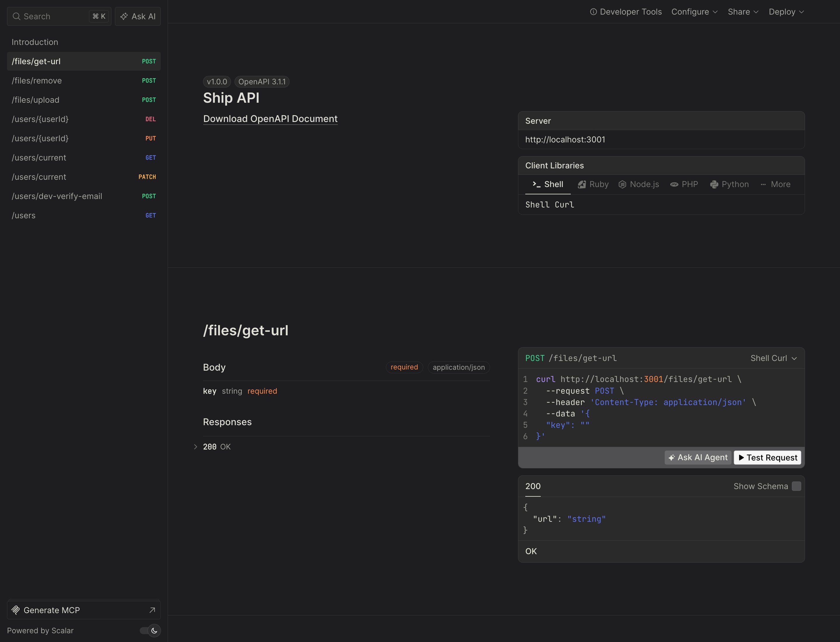Open Download OpenAPI Document link
The image size is (840, 642).
[270, 119]
